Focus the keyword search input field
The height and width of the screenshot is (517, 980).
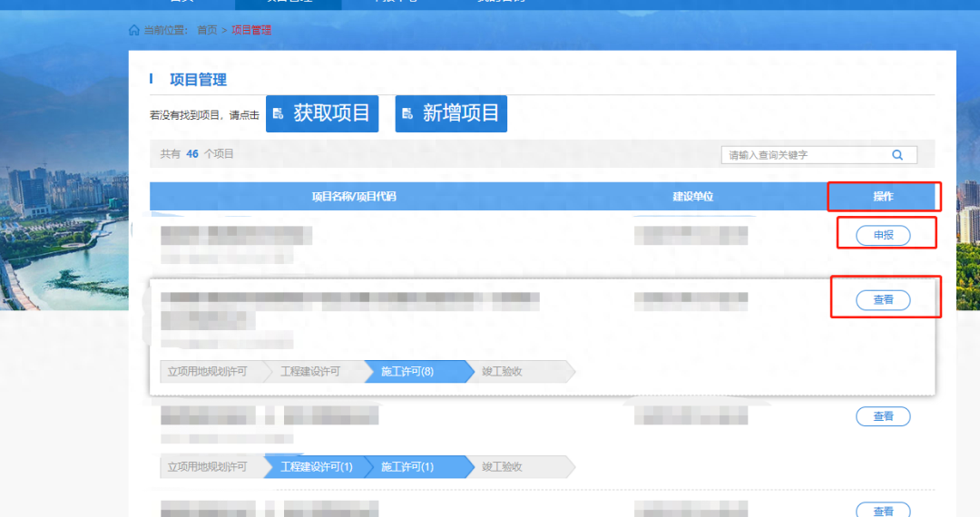click(x=803, y=155)
